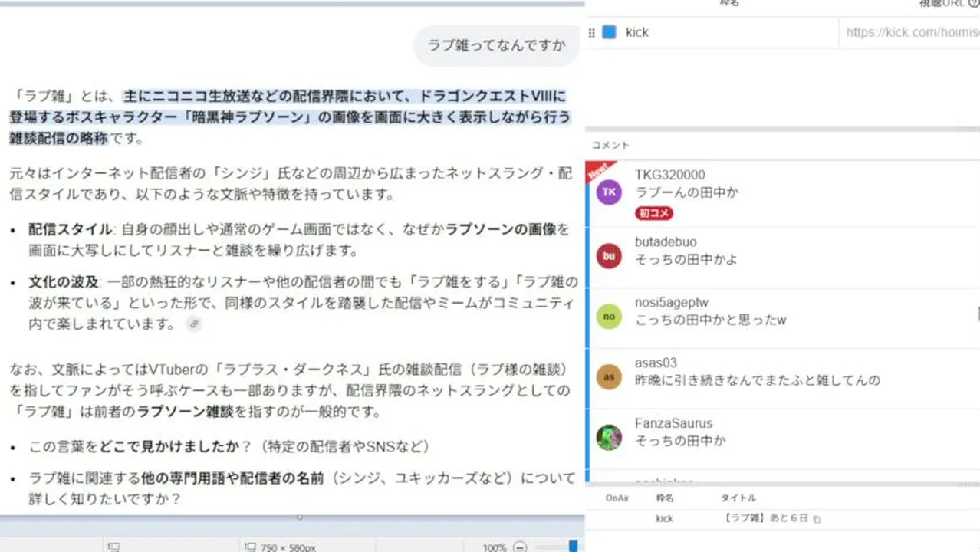The image size is (980, 552).
Task: Click the title 【ラプ雑】あと６日
Action: [765, 519]
